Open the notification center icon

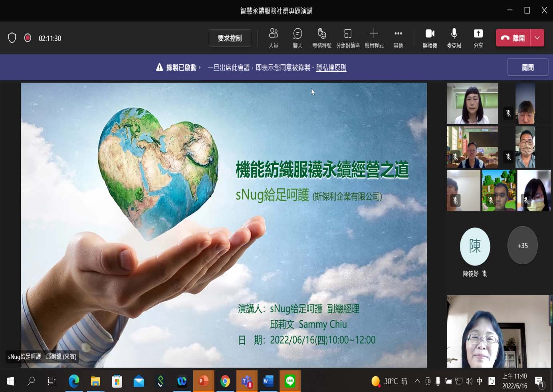coord(539,382)
